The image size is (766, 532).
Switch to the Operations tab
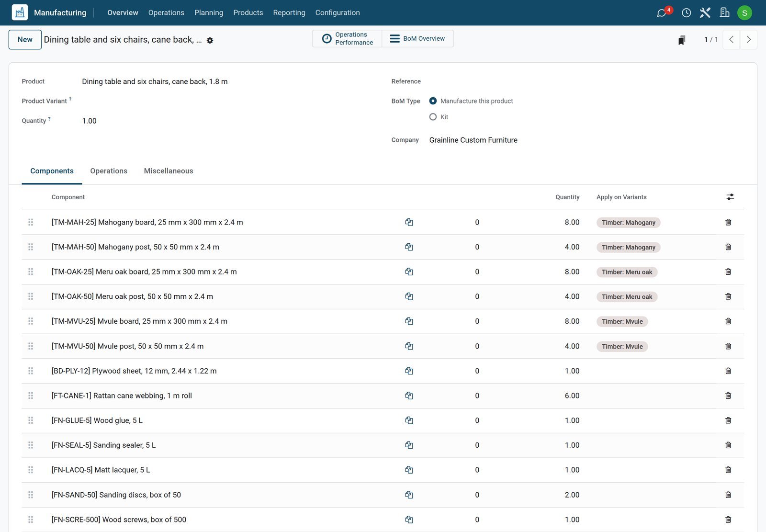tap(109, 171)
